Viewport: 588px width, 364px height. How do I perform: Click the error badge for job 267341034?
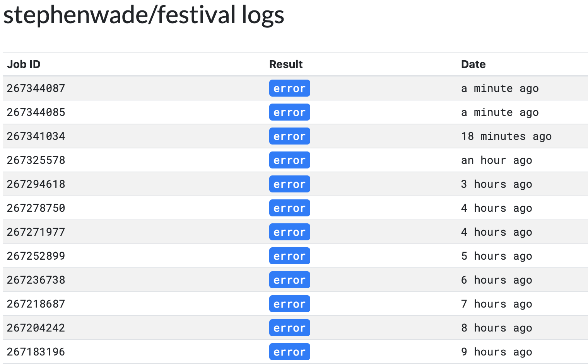point(289,136)
